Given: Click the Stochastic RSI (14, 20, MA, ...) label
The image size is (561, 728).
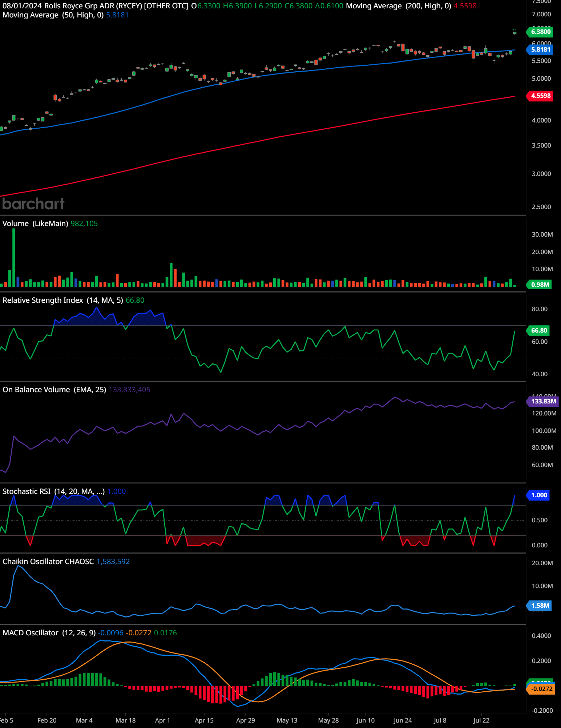Looking at the screenshot, I should point(53,491).
